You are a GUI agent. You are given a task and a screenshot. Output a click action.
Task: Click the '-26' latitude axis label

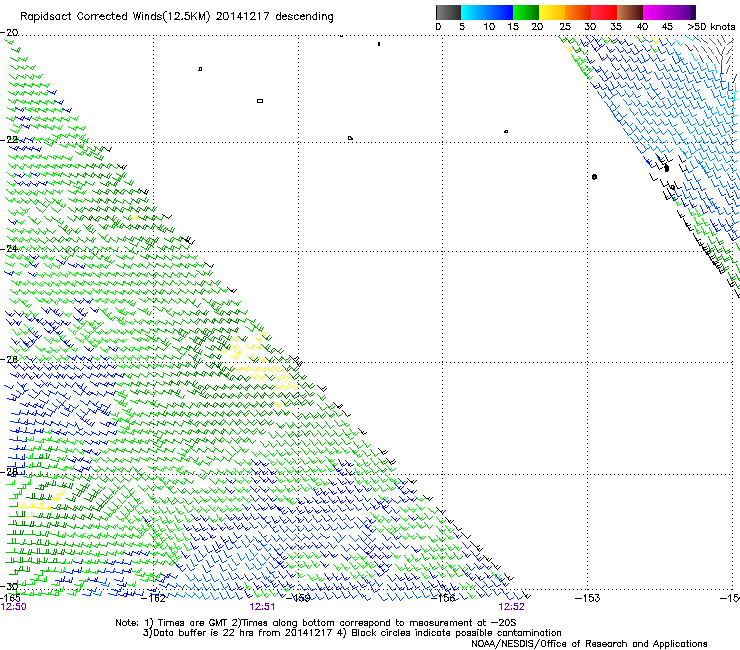(x=9, y=359)
